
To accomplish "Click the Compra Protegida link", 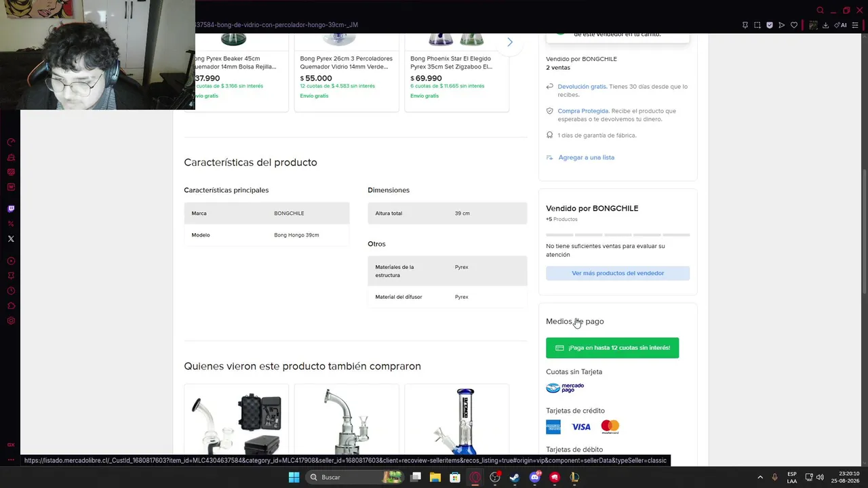I will [x=583, y=110].
